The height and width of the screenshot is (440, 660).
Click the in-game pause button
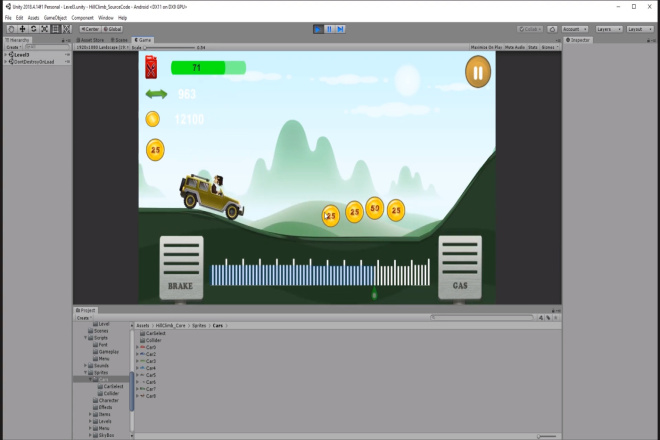478,72
